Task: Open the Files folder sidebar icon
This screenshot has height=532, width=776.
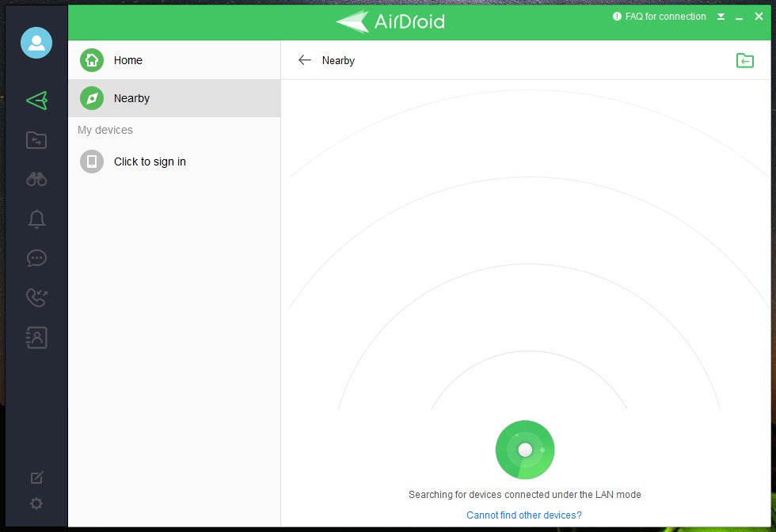Action: 36,140
